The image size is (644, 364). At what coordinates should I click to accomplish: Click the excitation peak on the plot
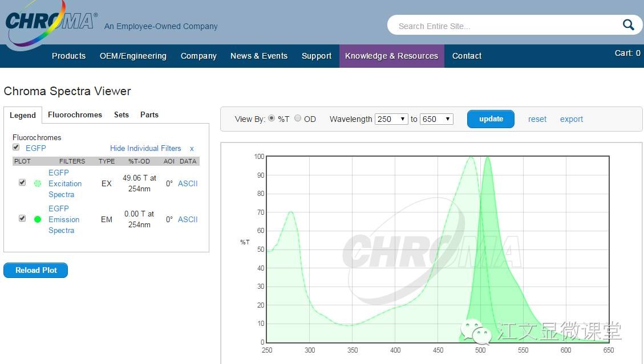(471, 157)
